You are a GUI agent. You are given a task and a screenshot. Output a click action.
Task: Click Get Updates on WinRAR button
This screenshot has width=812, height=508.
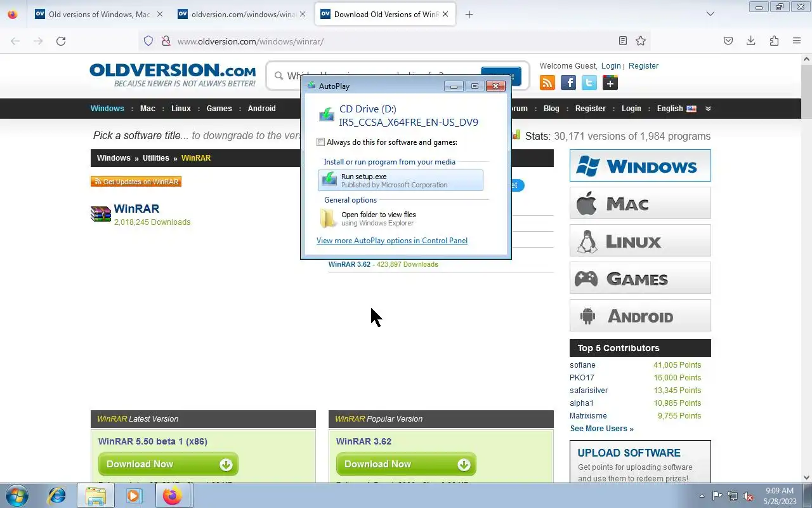pos(136,182)
